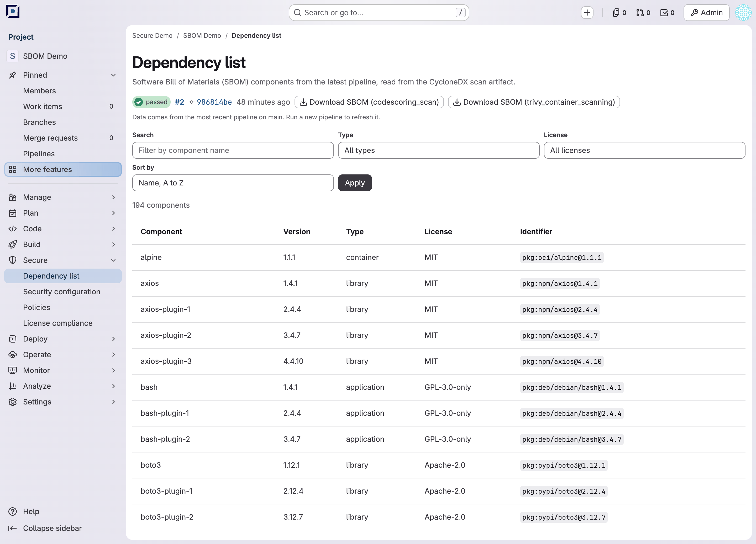Image resolution: width=756 pixels, height=544 pixels.
Task: Open the Dependency list sidebar item
Action: [x=63, y=276]
